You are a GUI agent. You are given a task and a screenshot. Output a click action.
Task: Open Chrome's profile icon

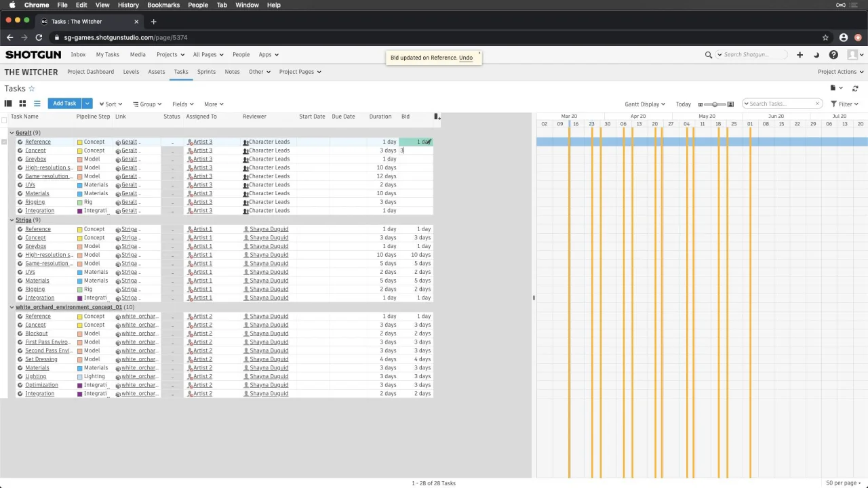point(844,37)
